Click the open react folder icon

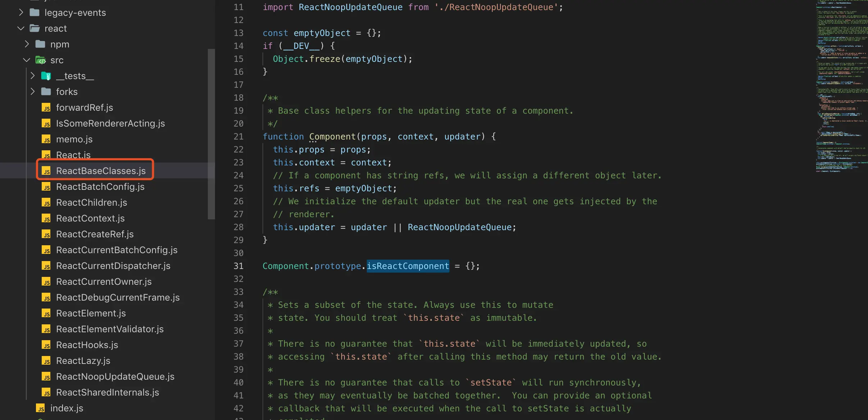[x=35, y=28]
